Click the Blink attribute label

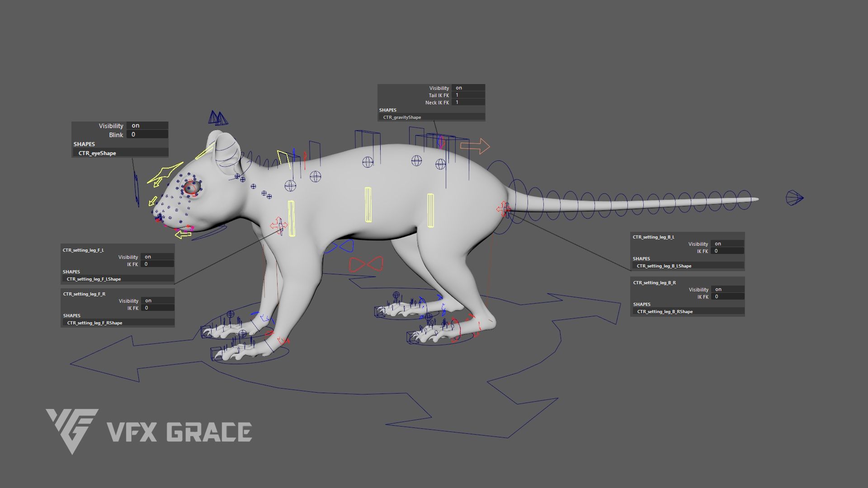116,135
